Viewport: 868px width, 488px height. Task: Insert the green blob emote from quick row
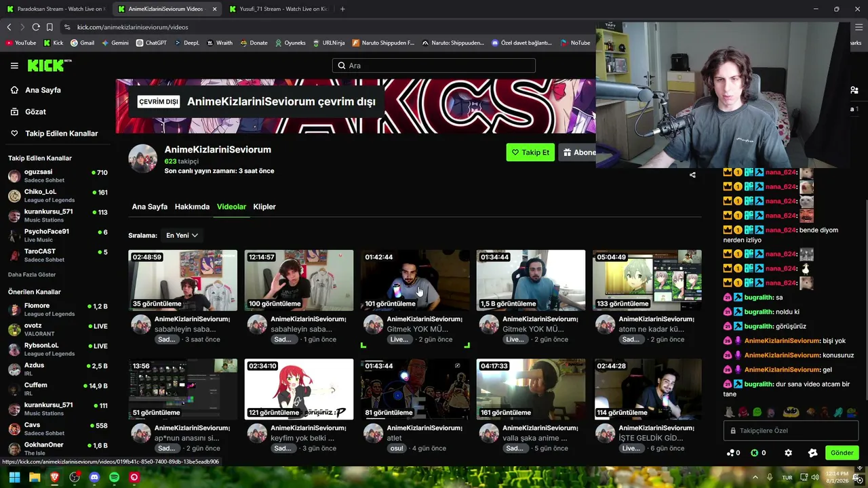pyautogui.click(x=757, y=412)
